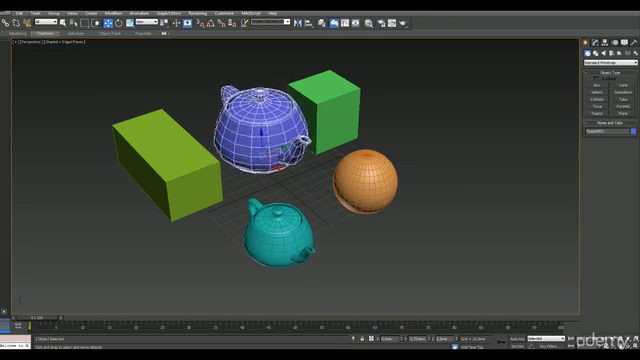Viewport: 640px width, 360px height.
Task: Switch to Hierarchy command panel tab
Action: click(605, 42)
